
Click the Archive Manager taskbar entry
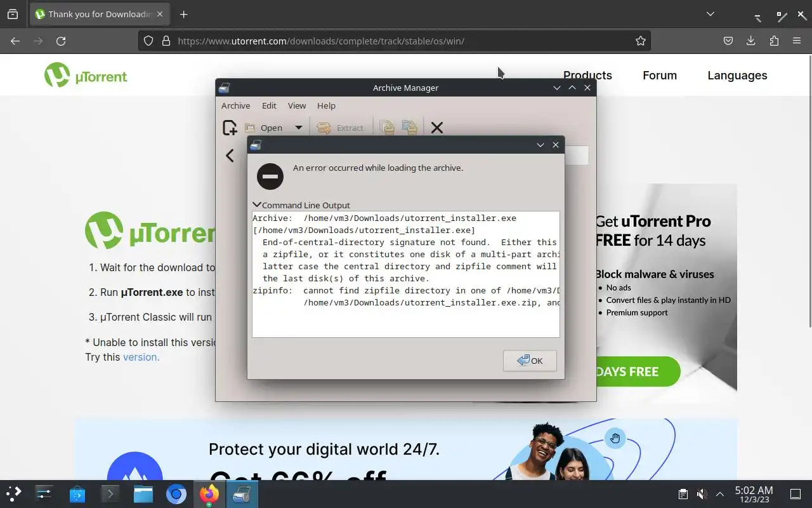[x=241, y=493]
